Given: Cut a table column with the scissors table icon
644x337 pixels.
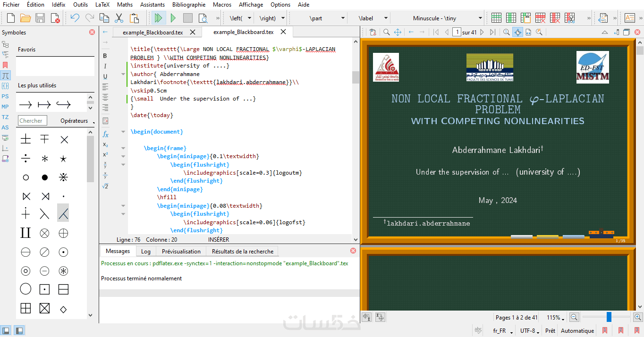Looking at the screenshot, I should point(570,18).
